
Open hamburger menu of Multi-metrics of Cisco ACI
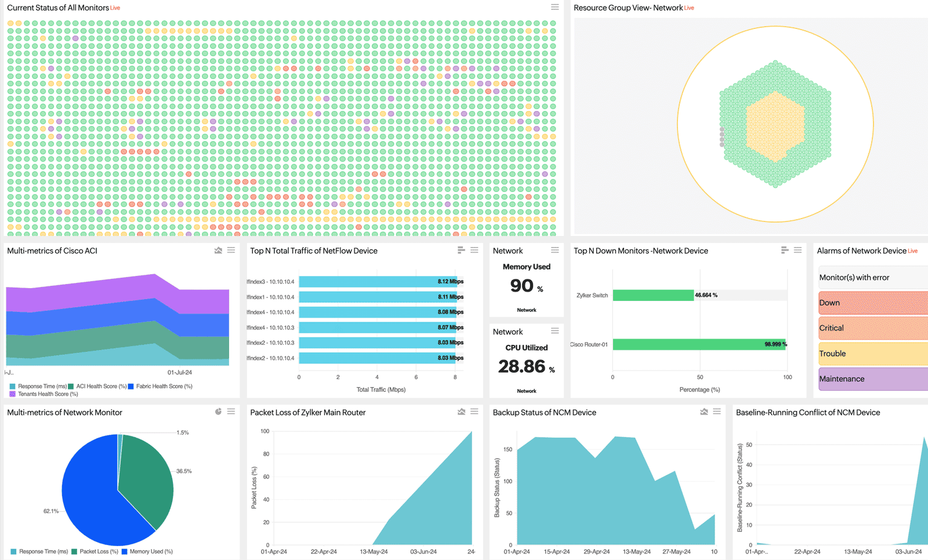[231, 250]
